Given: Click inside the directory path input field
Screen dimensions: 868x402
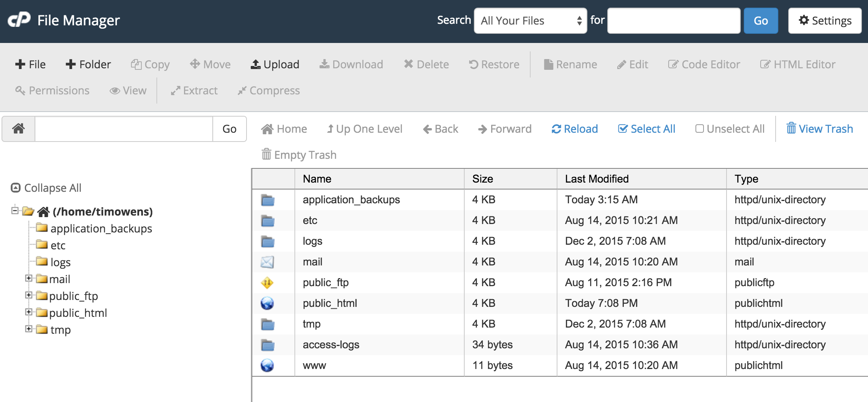Looking at the screenshot, I should (123, 129).
